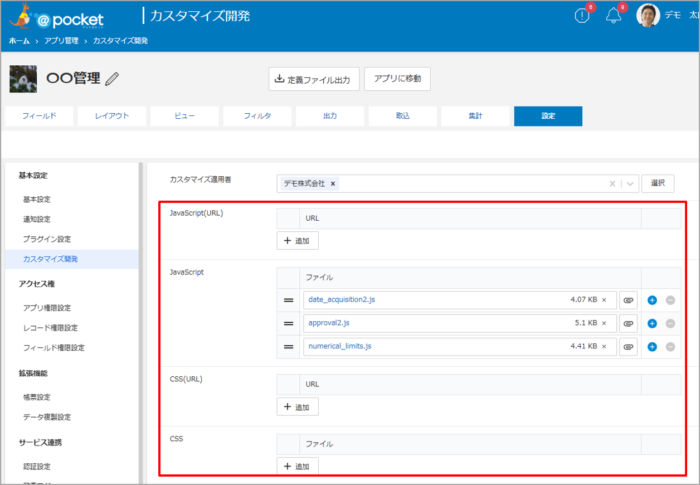Remove file approval2.js using its x
This screenshot has height=485, width=700.
[604, 323]
